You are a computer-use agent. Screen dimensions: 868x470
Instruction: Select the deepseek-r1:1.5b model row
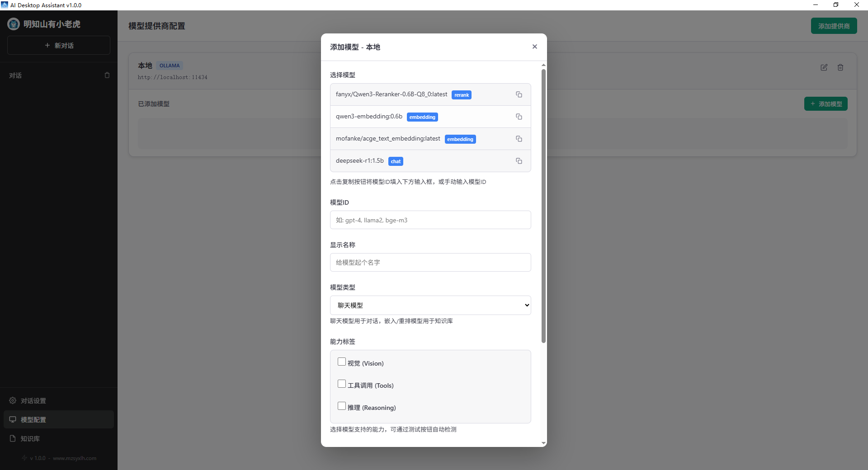430,161
